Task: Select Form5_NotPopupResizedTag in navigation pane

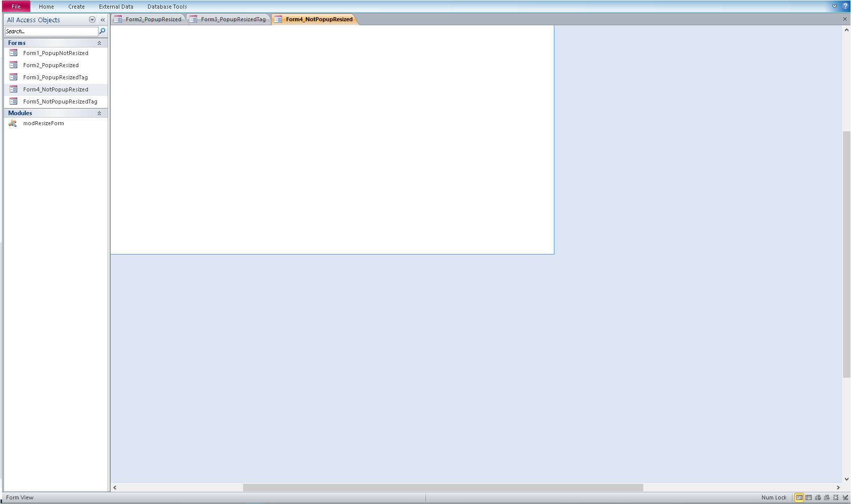Action: (56, 102)
